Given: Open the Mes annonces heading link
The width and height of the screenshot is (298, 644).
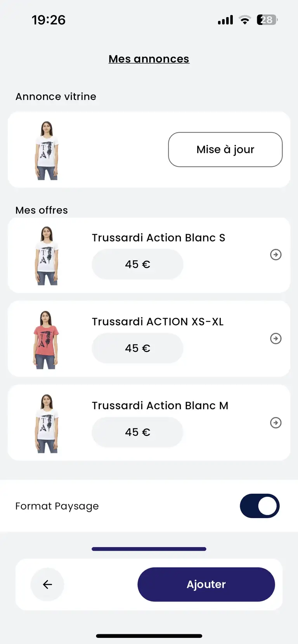Looking at the screenshot, I should [x=149, y=59].
